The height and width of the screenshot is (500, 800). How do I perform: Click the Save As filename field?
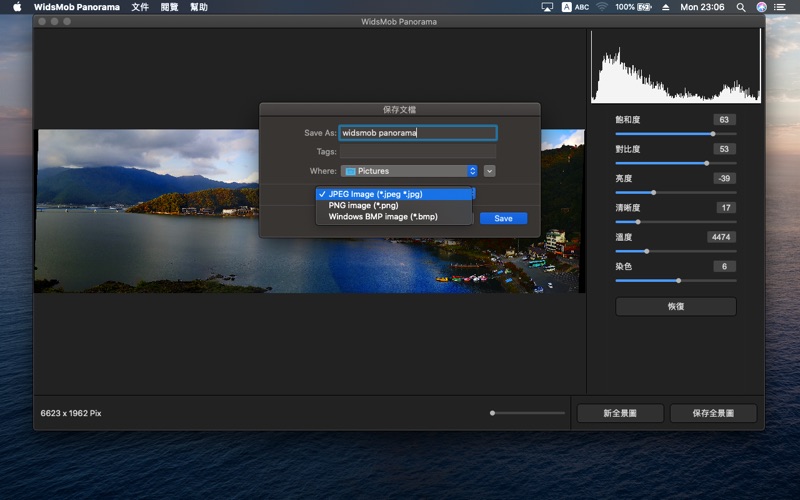(417, 132)
